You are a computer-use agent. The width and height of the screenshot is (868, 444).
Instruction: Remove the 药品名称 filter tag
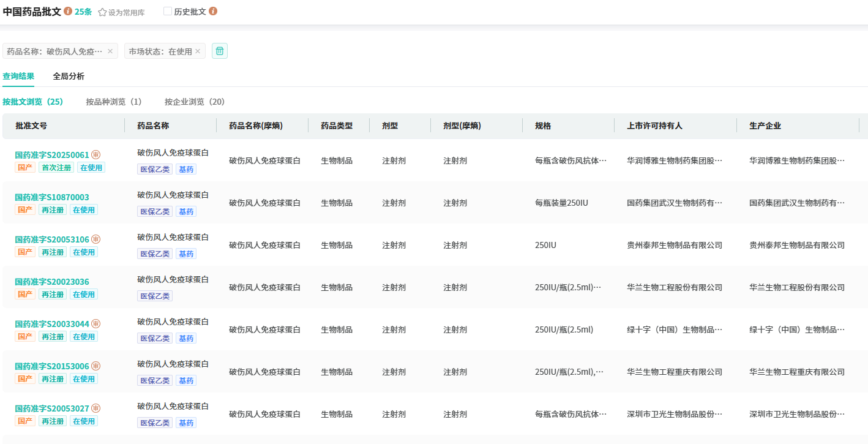pyautogui.click(x=110, y=51)
